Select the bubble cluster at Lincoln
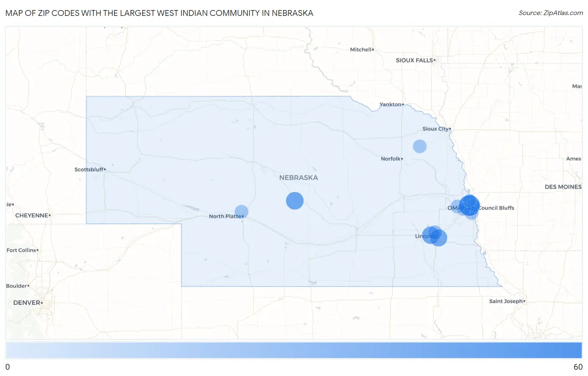The width and height of the screenshot is (588, 376). pyautogui.click(x=434, y=235)
